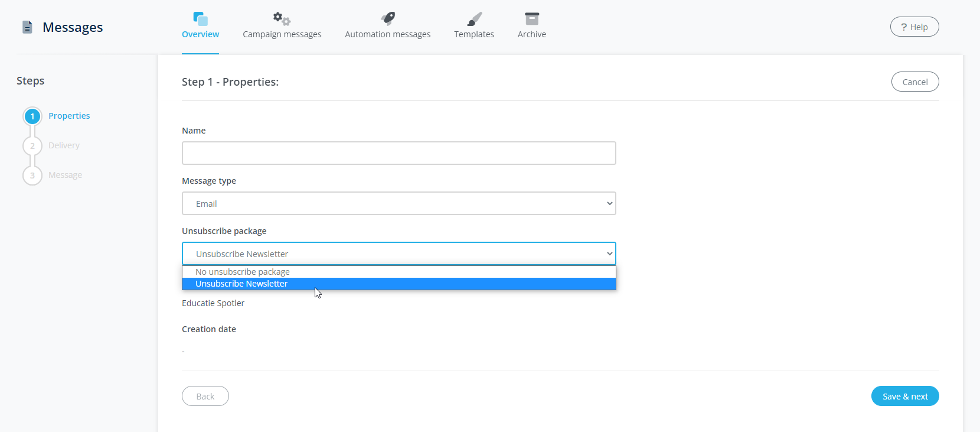Focus the Name input field
The width and height of the screenshot is (980, 432).
(x=398, y=153)
